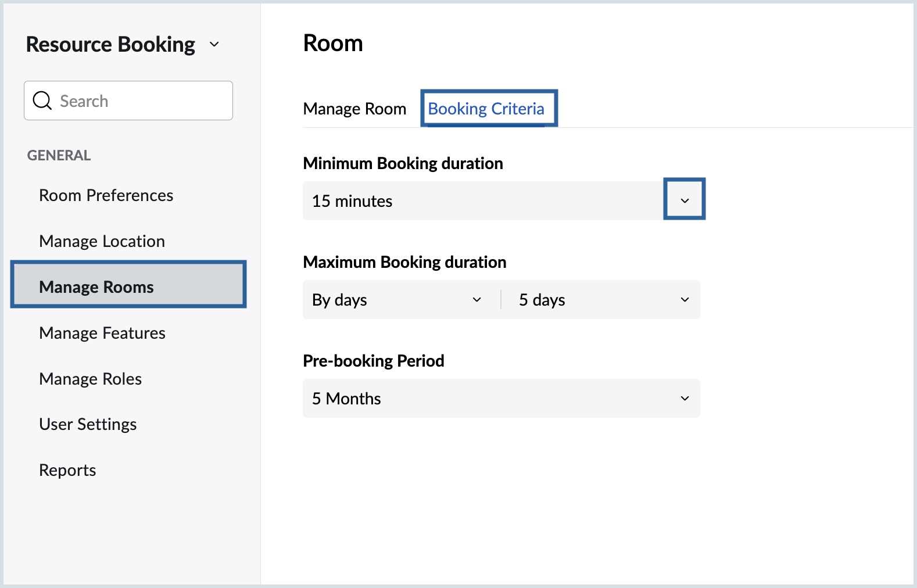This screenshot has height=588, width=917.
Task: Click the 5 Months value text
Action: (346, 399)
